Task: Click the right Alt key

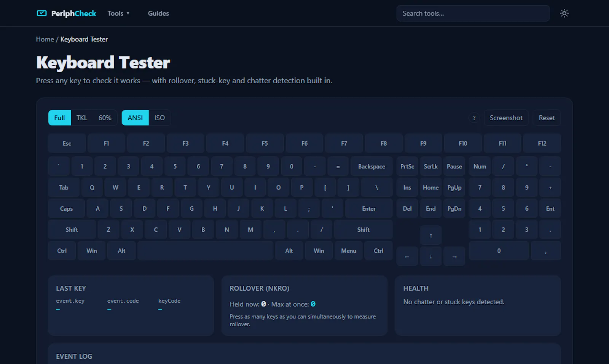Action: pyautogui.click(x=289, y=251)
